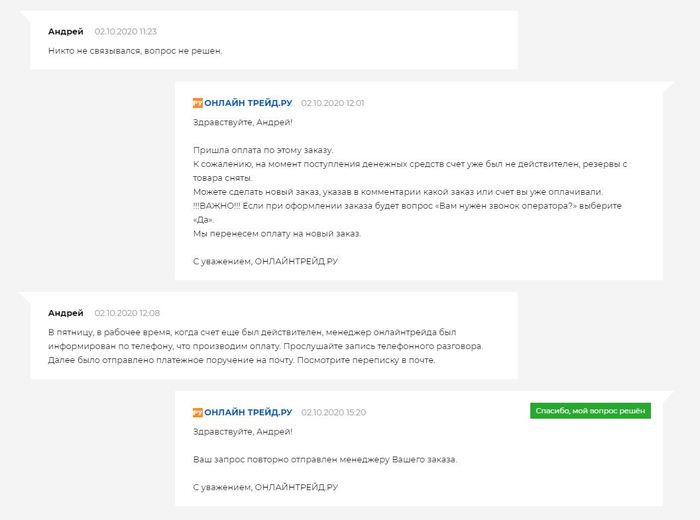700x520 pixels.
Task: Click the "С уважением" signature in the 12:01 reply
Action: point(264,260)
